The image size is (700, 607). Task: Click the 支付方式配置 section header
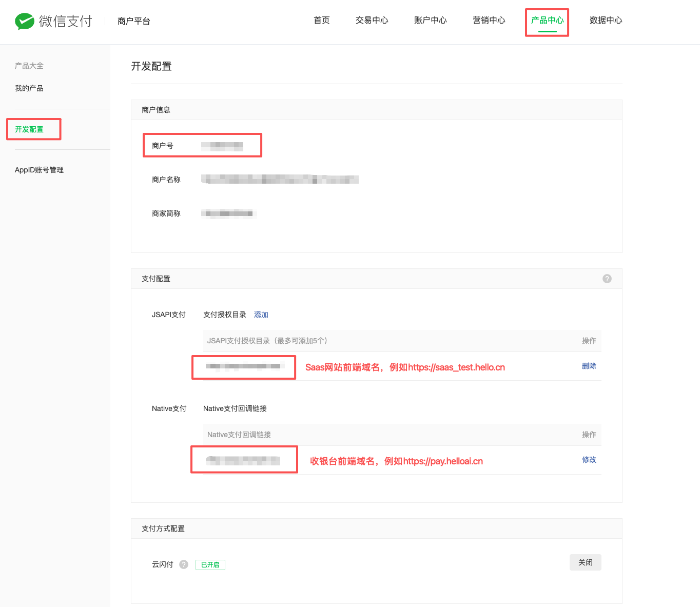tap(163, 528)
